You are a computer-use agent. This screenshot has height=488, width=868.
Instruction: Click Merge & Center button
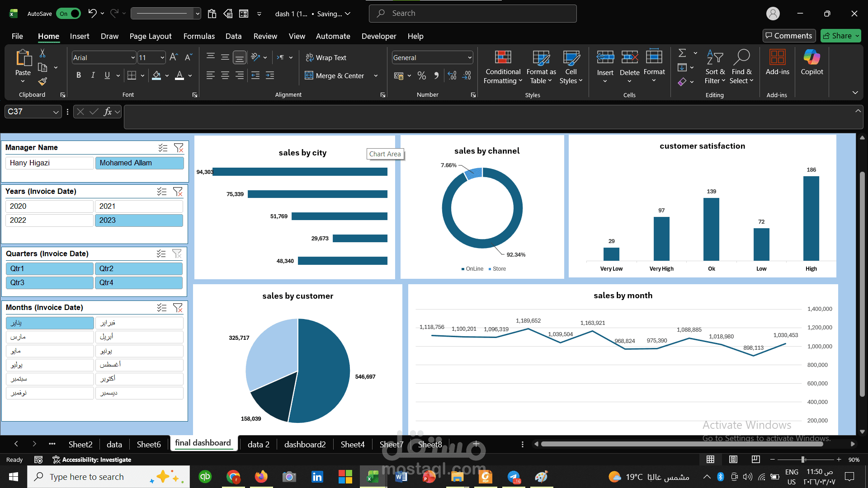pyautogui.click(x=335, y=75)
